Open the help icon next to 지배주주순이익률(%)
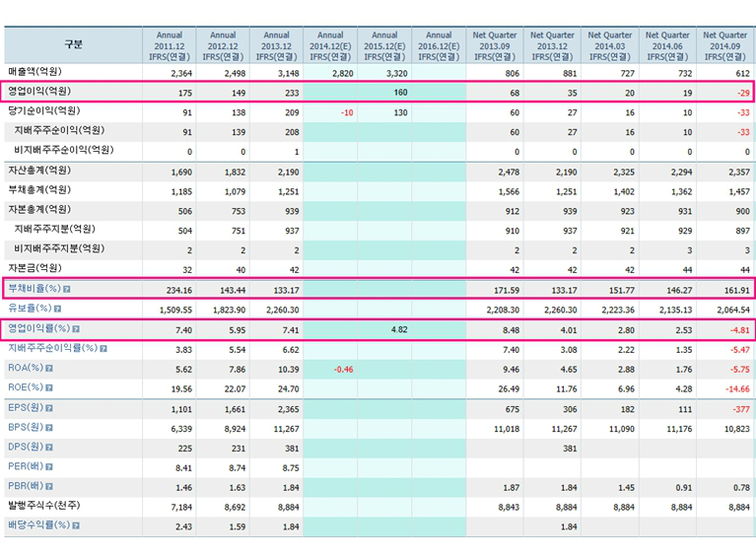 click(103, 348)
